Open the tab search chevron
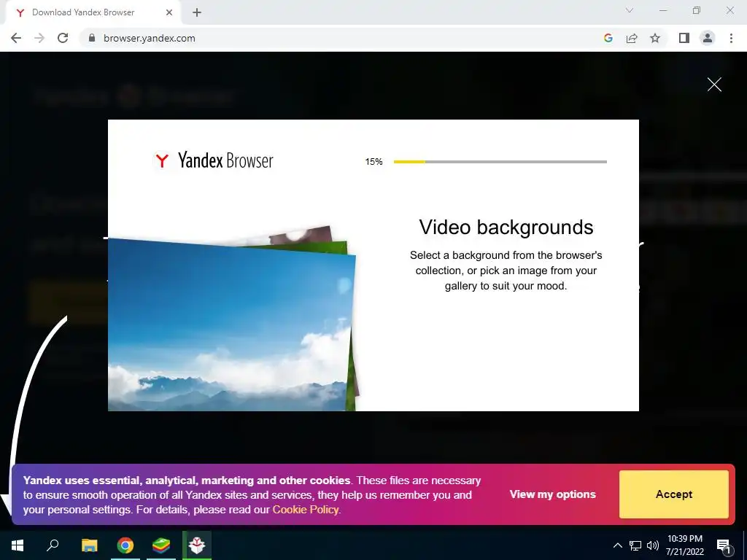 click(630, 10)
